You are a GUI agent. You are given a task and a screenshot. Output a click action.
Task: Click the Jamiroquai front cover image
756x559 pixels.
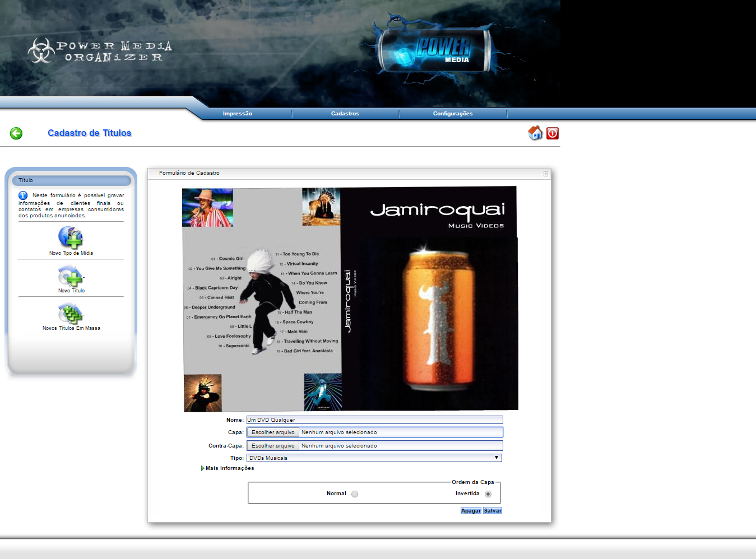429,299
